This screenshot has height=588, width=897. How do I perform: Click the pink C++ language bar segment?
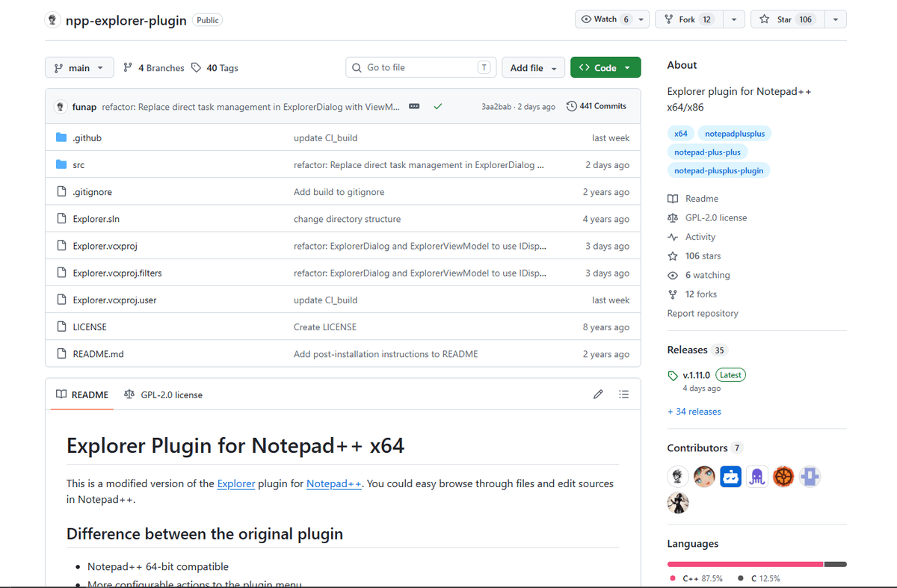[x=745, y=564]
